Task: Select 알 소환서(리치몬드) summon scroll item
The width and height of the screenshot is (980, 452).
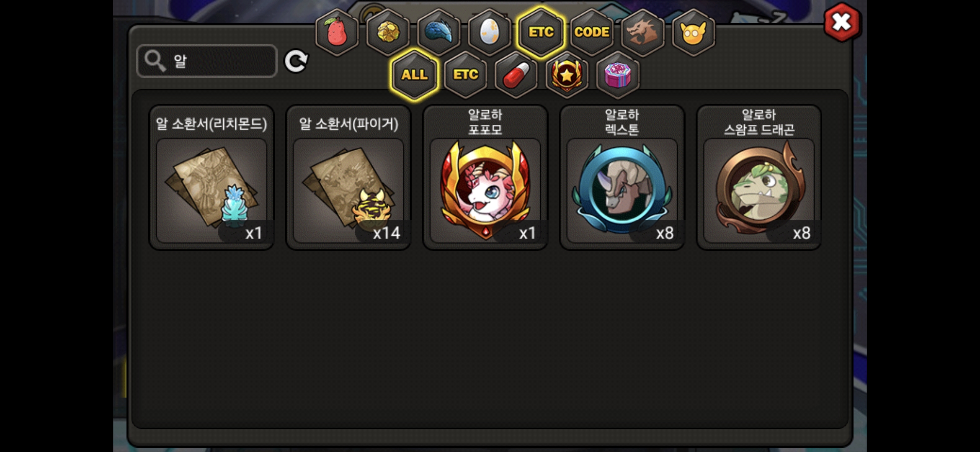Action: pos(211,177)
